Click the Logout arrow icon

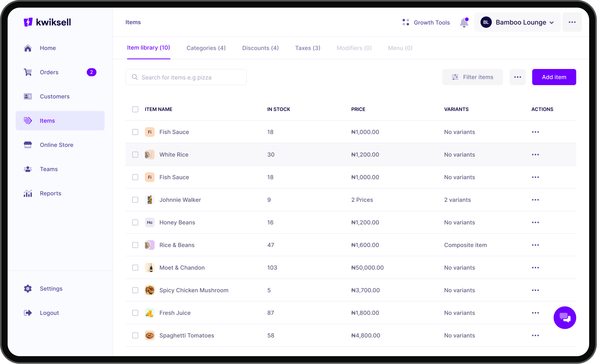pyautogui.click(x=28, y=313)
